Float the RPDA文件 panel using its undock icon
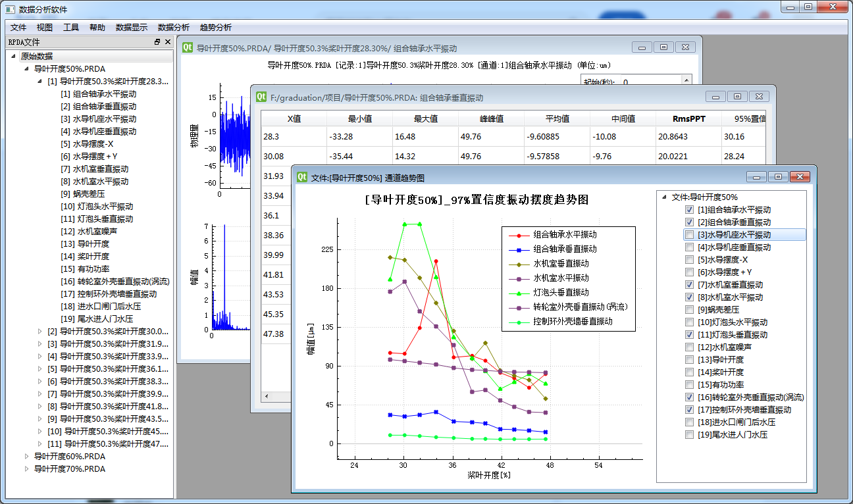 (x=157, y=41)
